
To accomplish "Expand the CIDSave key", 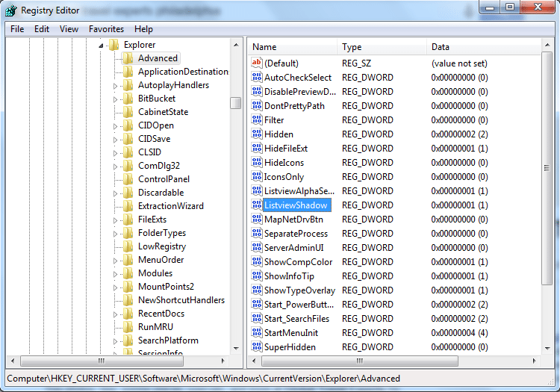I will pyautogui.click(x=115, y=140).
